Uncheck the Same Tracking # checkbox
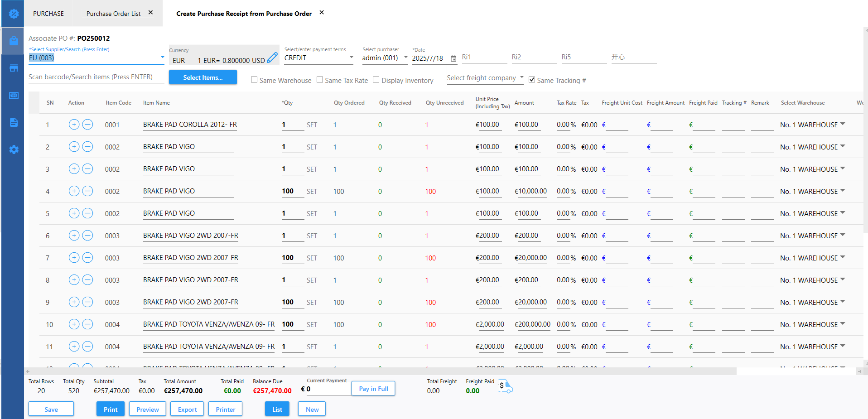Image resolution: width=868 pixels, height=419 pixels. pyautogui.click(x=532, y=80)
